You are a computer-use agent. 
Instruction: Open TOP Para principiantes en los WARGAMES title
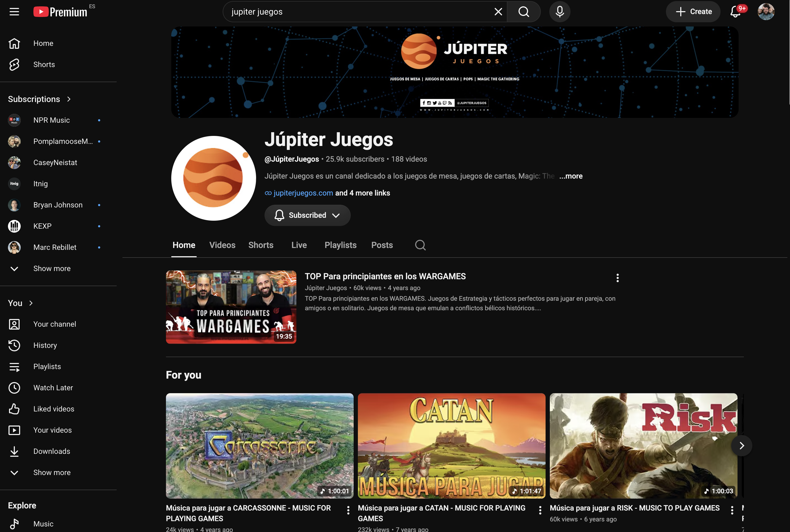(x=385, y=277)
